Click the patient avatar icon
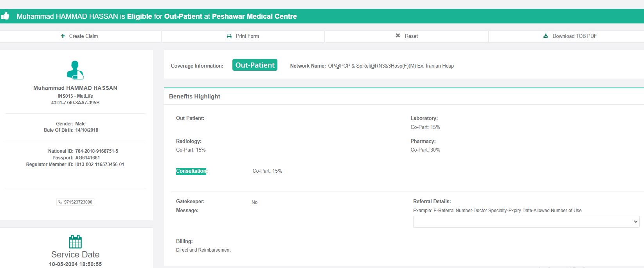The image size is (644, 268). pos(75,70)
